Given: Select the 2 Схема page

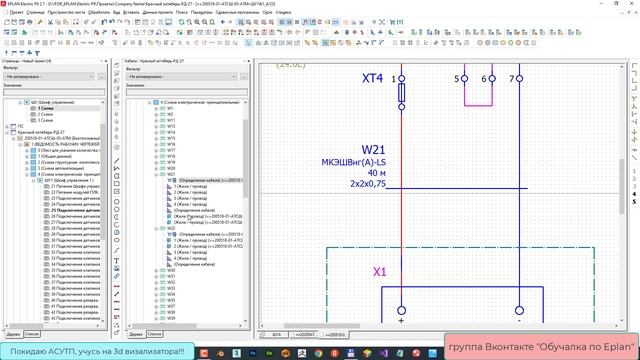Looking at the screenshot, I should tap(45, 115).
